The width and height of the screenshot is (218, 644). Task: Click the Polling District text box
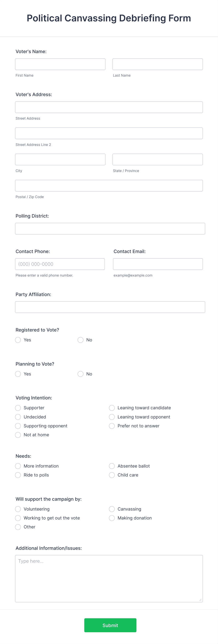[110, 229]
